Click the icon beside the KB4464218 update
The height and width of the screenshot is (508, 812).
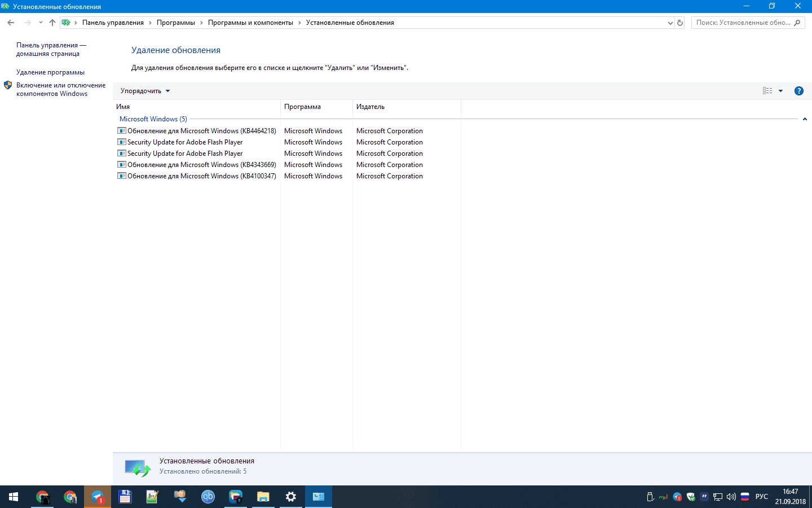121,131
